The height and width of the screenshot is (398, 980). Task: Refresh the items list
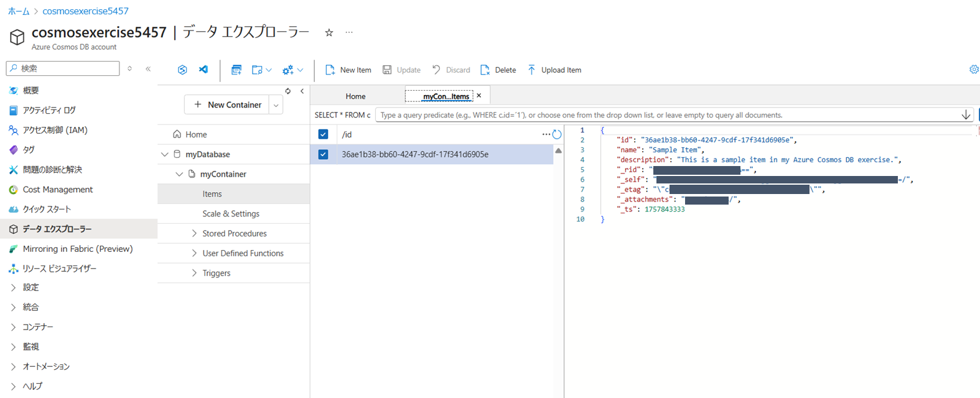557,134
